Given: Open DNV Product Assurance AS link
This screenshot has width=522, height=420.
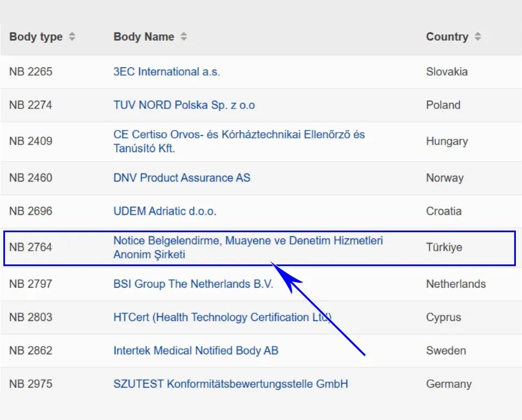Looking at the screenshot, I should (182, 178).
